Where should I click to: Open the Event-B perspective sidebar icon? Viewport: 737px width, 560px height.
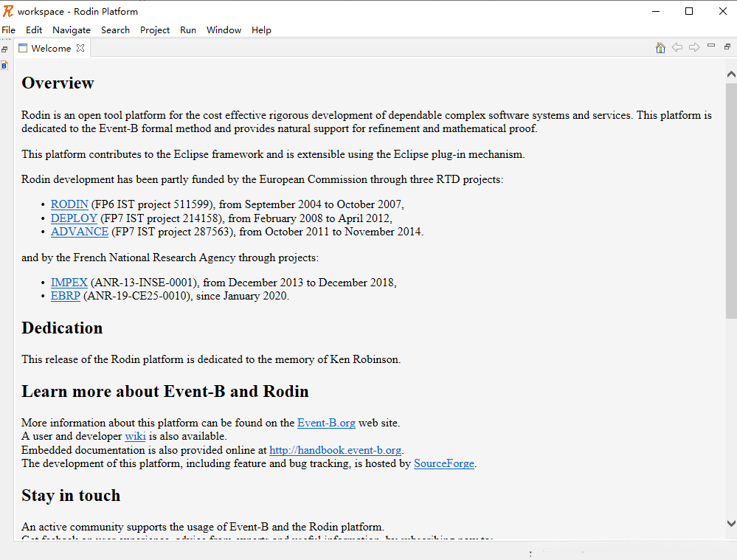pyautogui.click(x=4, y=66)
